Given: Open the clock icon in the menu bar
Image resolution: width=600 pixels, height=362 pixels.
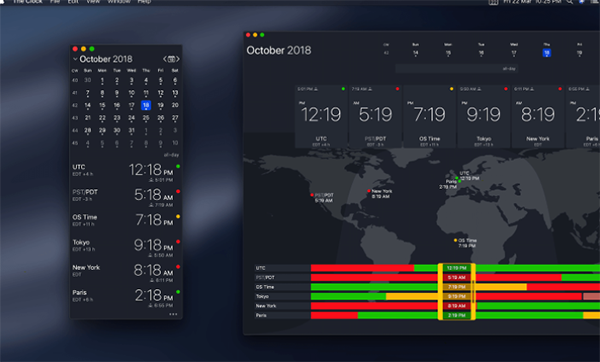Looking at the screenshot, I should [x=493, y=2].
